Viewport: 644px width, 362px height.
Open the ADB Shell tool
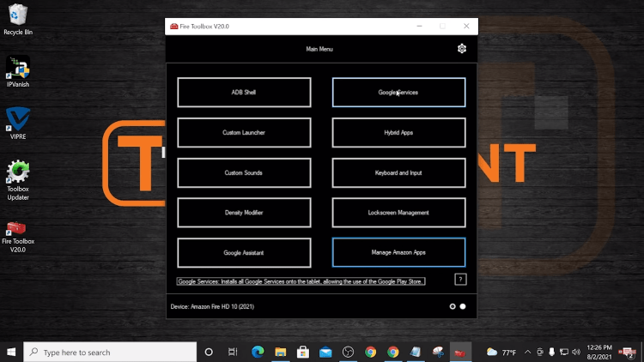[244, 93]
